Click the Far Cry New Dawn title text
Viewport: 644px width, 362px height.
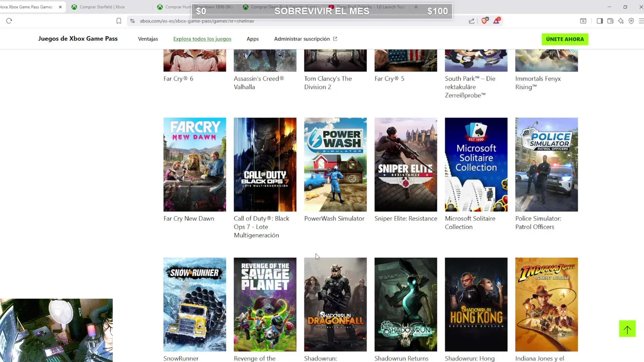point(189,218)
